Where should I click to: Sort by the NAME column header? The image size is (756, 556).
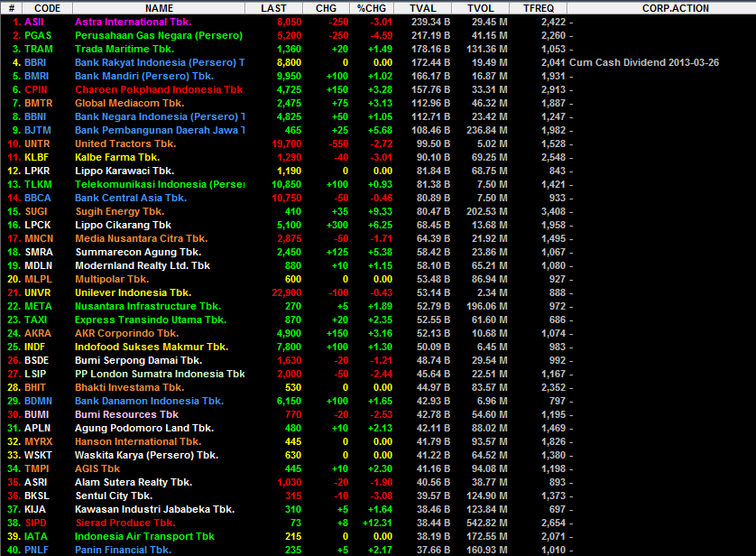(x=159, y=8)
